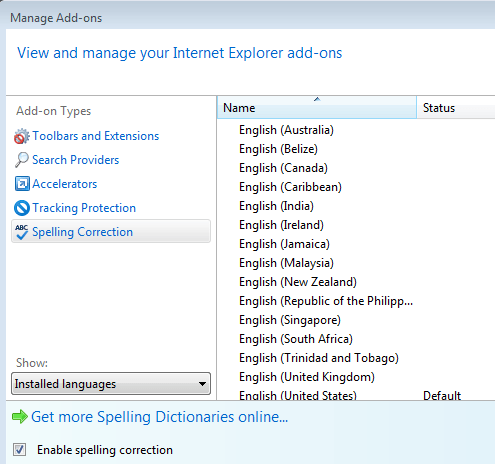Select English (Australia) dictionary
This screenshot has height=464, width=495.
[286, 130]
